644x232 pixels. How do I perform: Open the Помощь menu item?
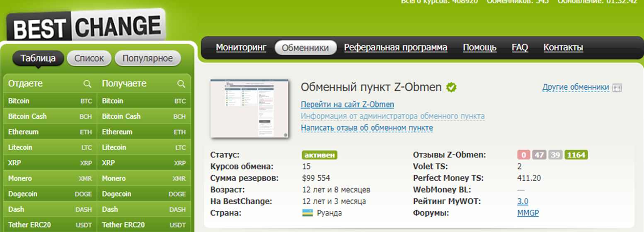pos(479,48)
